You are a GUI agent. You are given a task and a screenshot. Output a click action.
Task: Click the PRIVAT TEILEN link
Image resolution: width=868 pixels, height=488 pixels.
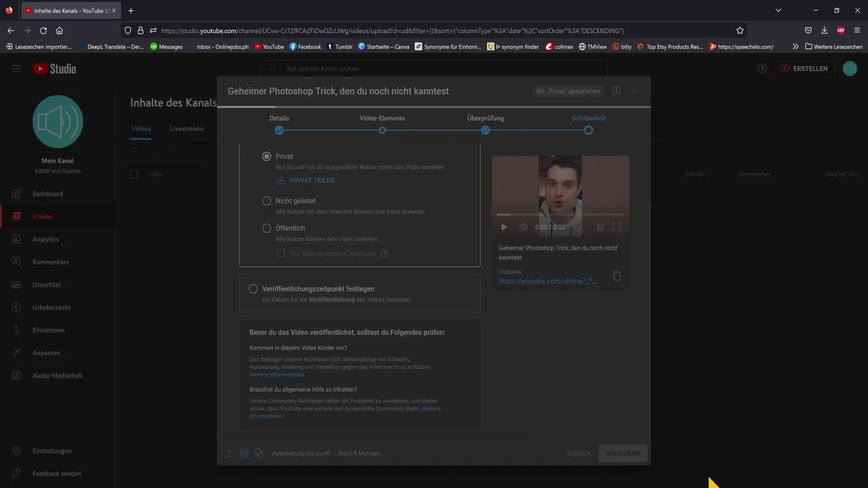click(x=306, y=180)
